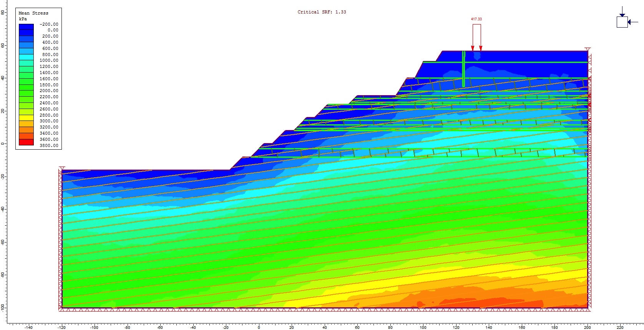Click the 400.00 legend value
This screenshot has width=644, height=330.
tap(50, 42)
